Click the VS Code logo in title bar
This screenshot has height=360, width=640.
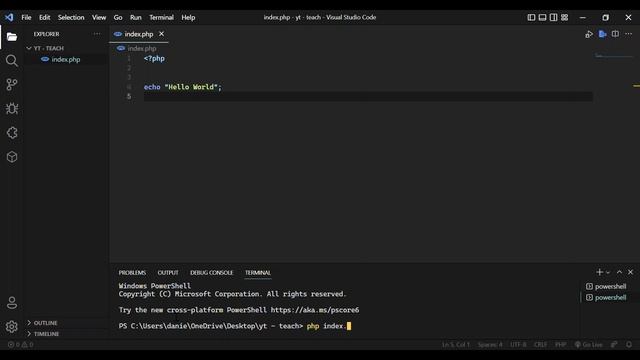tap(9, 17)
